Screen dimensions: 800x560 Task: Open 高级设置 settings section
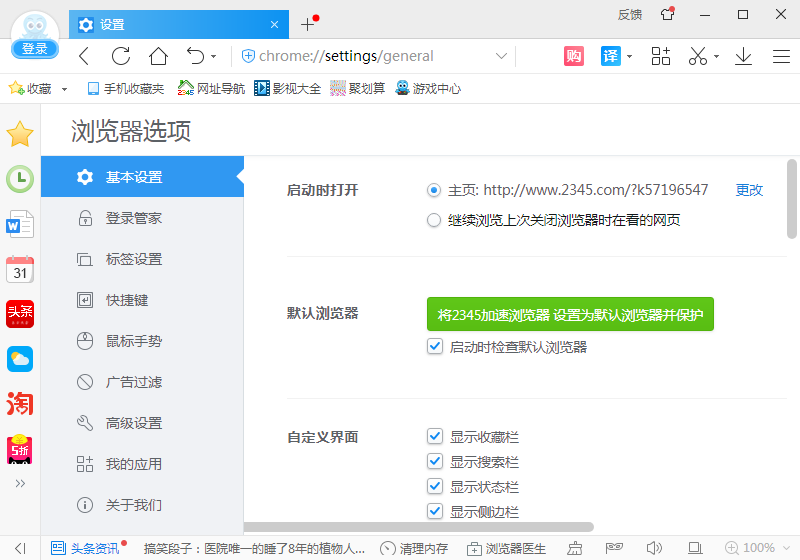142,423
